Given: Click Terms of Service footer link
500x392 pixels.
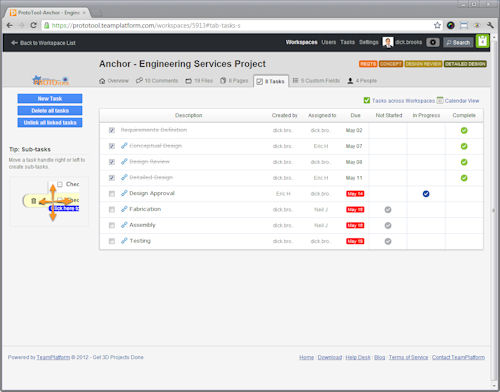Looking at the screenshot, I should [408, 357].
